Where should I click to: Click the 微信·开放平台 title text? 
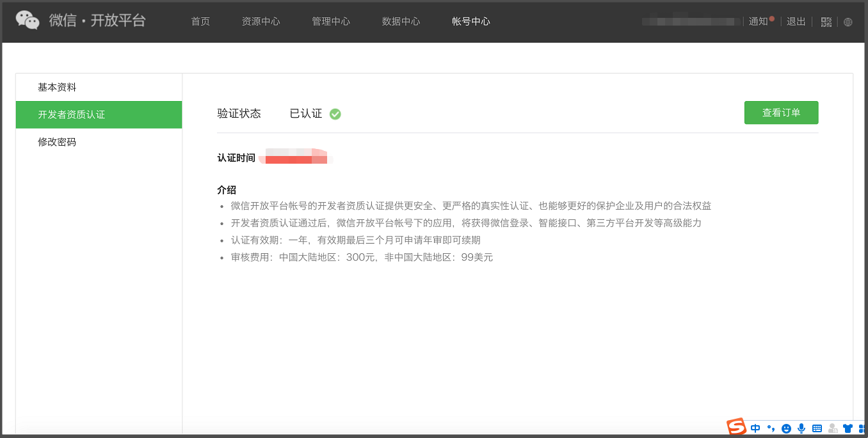point(97,20)
